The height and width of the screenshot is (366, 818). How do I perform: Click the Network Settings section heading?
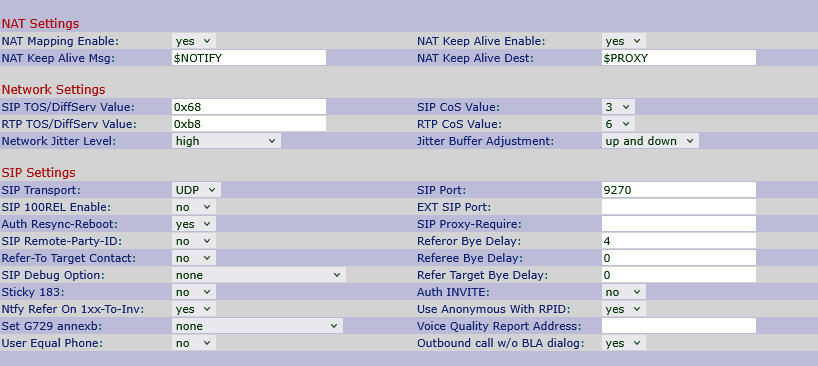(53, 89)
